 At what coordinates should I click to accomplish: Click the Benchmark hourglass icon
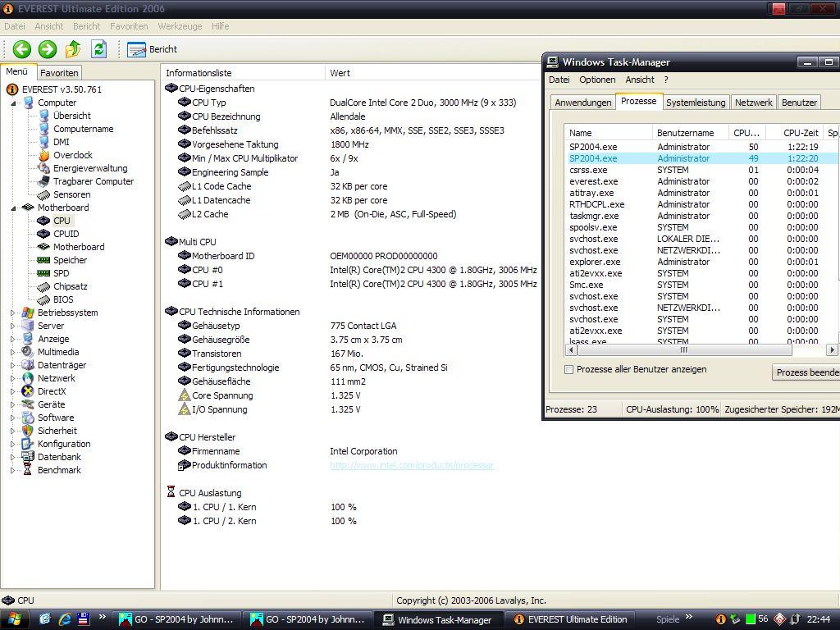click(x=28, y=470)
